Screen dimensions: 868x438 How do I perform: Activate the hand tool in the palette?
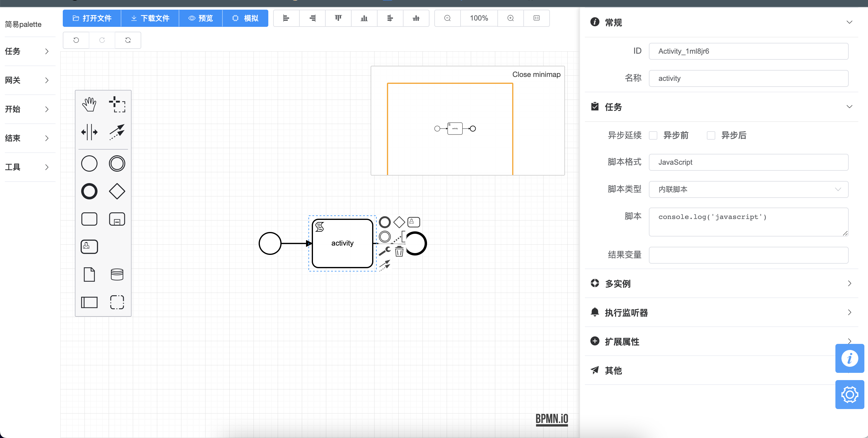(x=89, y=104)
